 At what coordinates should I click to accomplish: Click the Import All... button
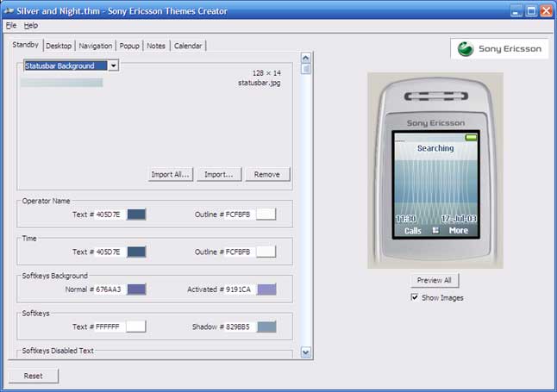click(x=171, y=174)
